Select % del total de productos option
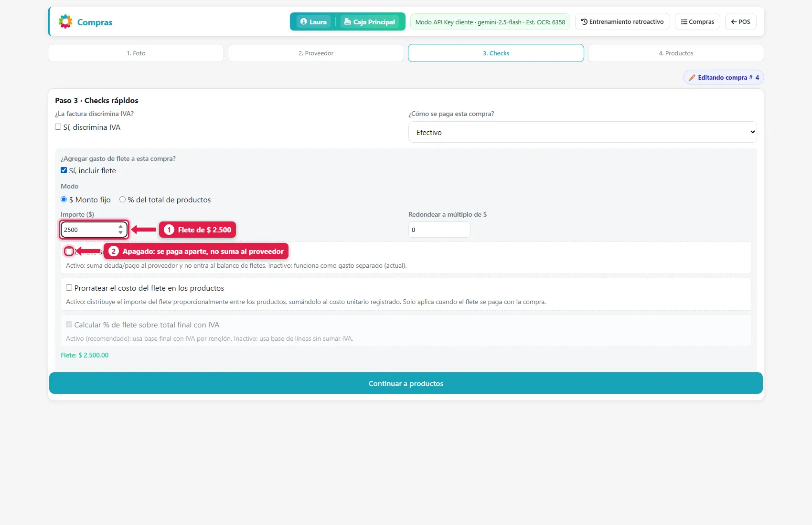Viewport: 812px width, 525px height. click(x=122, y=199)
